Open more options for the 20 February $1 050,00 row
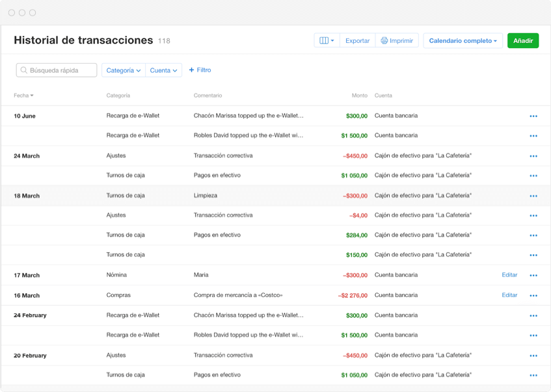 click(533, 376)
